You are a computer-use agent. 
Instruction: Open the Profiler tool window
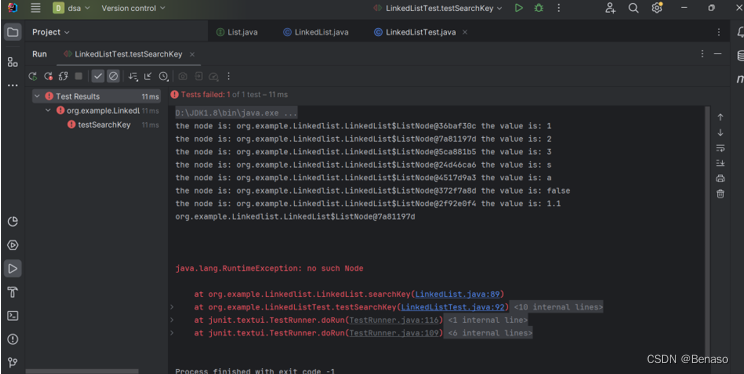click(13, 222)
